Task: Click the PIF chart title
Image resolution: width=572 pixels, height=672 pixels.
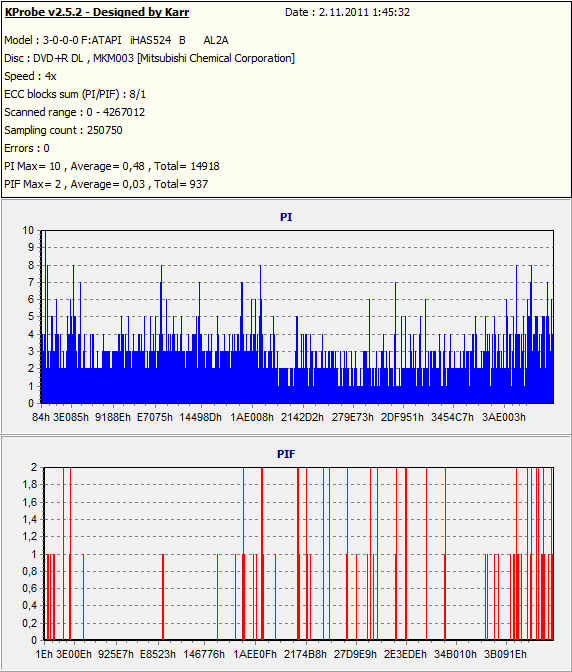Action: [286, 454]
